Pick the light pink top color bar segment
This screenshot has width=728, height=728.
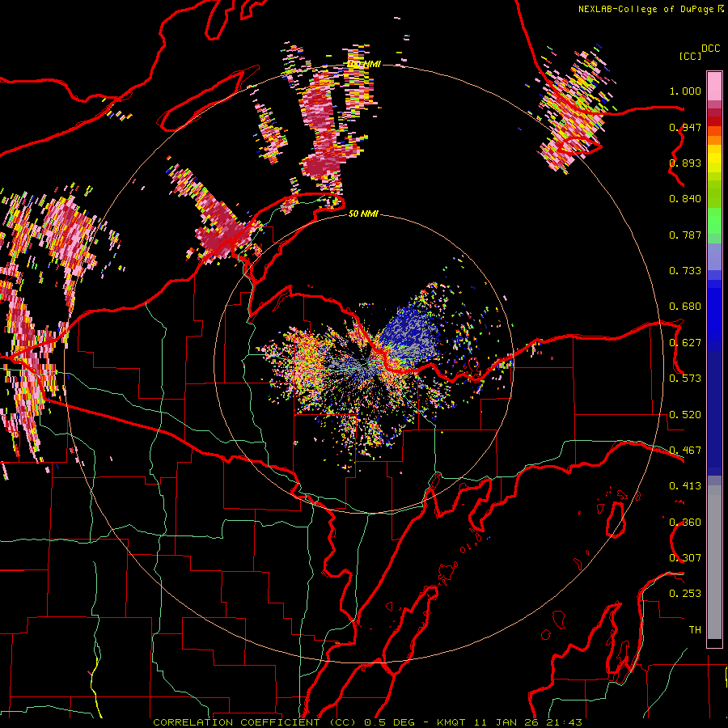tap(714, 86)
